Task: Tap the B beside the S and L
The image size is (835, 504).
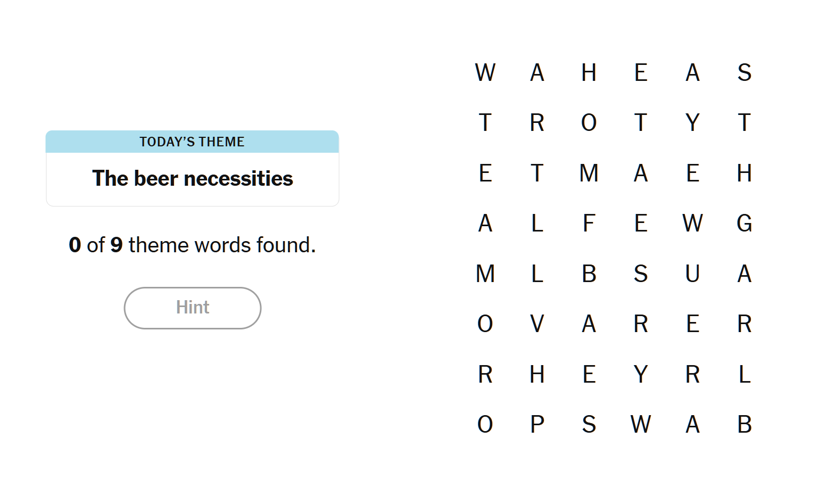Action: (x=589, y=274)
